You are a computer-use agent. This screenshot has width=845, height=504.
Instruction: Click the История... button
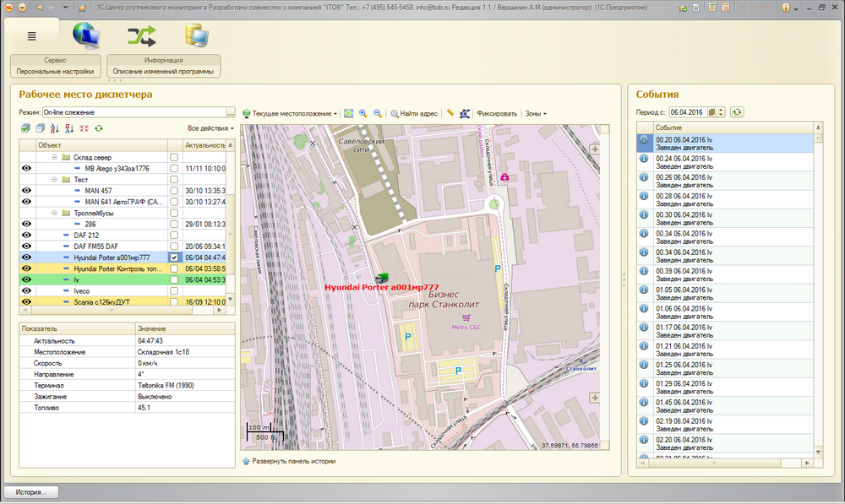pos(31,492)
